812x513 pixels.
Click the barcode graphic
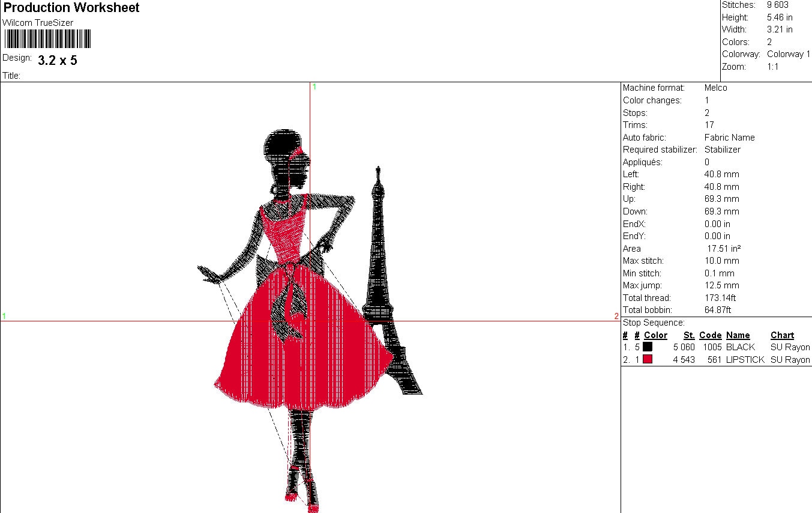(47, 40)
